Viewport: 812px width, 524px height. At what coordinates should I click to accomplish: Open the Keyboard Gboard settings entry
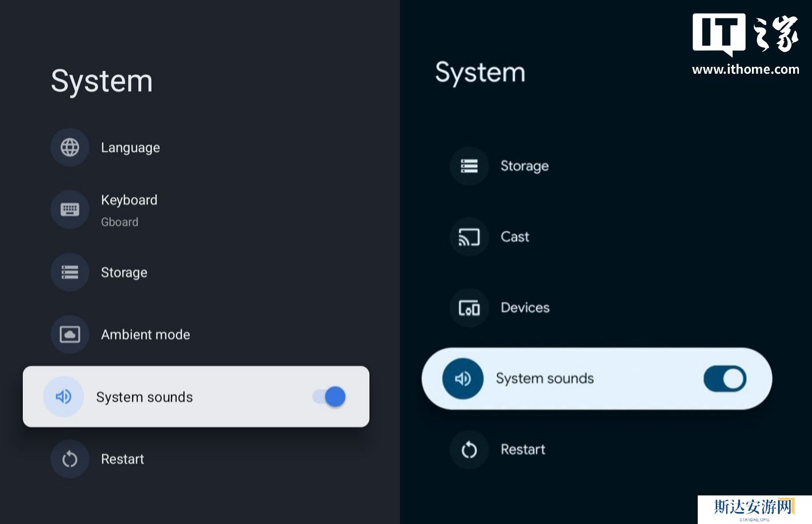click(129, 210)
